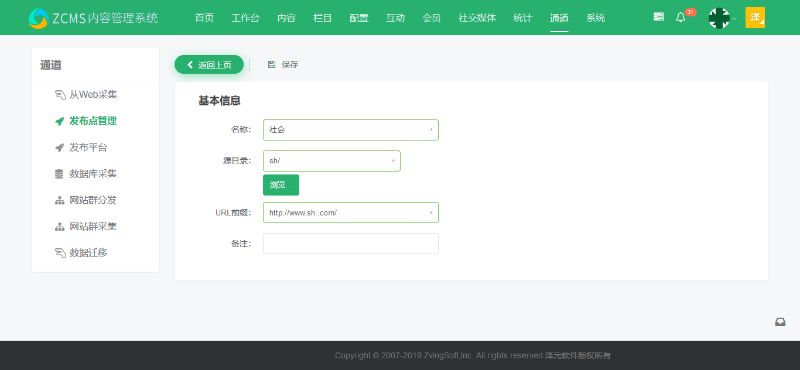Focus the 名称 input field
Viewport: 800px width, 370px height.
pyautogui.click(x=351, y=130)
